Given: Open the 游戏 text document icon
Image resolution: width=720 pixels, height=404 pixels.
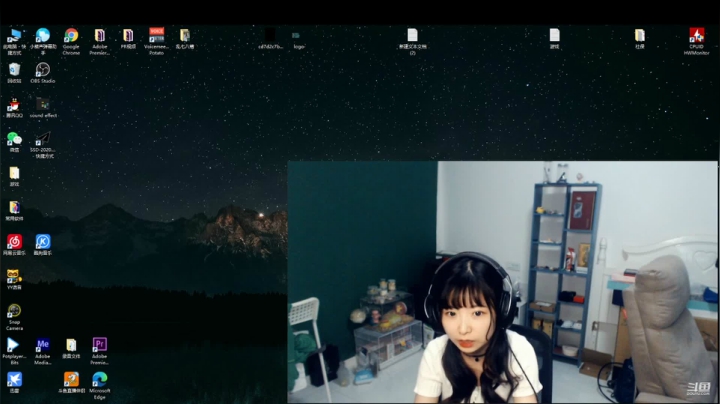Looking at the screenshot, I should 555,35.
